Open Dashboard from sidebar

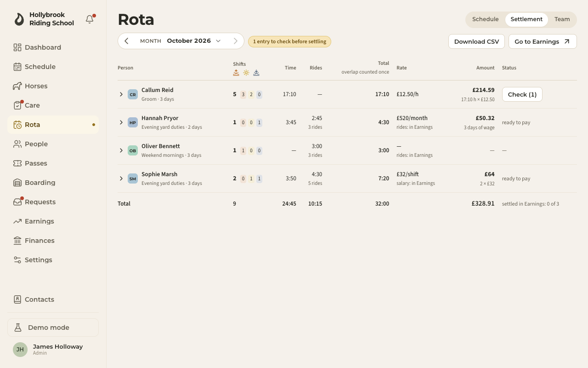pos(53,47)
